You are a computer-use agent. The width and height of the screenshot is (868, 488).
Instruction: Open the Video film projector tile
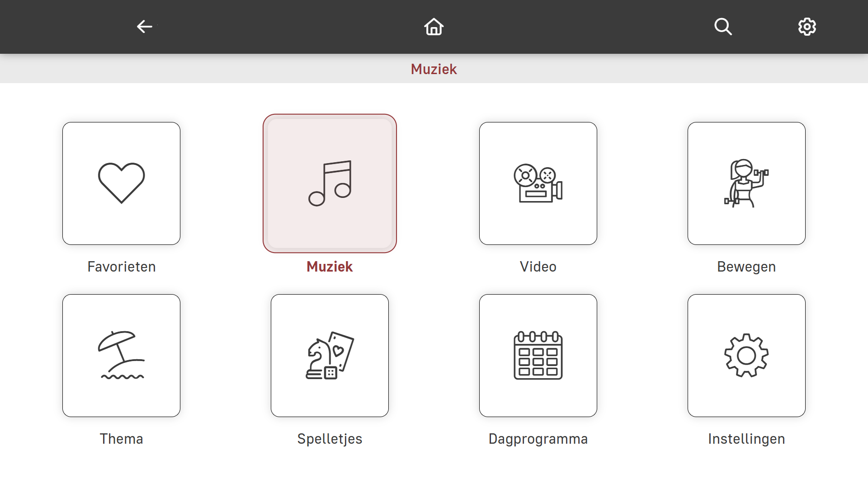pyautogui.click(x=538, y=183)
